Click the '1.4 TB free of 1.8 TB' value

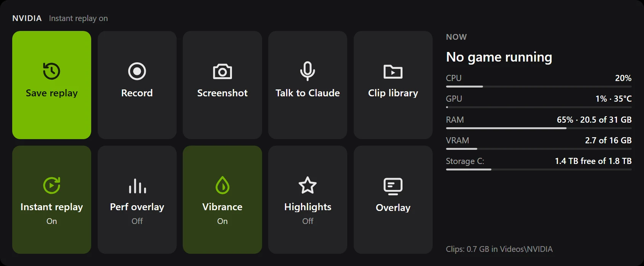pyautogui.click(x=593, y=161)
